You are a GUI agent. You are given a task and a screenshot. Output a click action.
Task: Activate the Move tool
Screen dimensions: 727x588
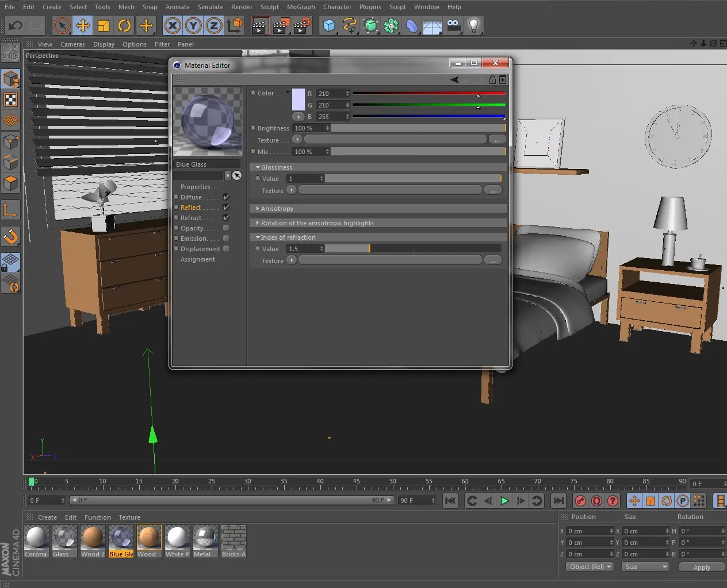click(83, 25)
